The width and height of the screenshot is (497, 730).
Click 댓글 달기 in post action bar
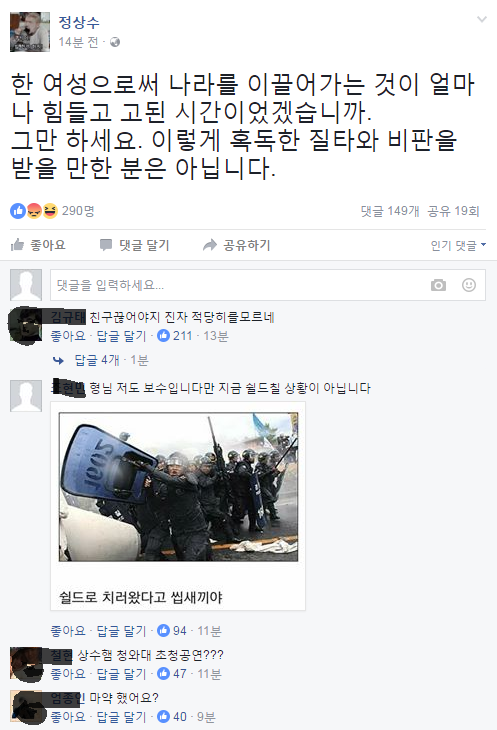(135, 245)
